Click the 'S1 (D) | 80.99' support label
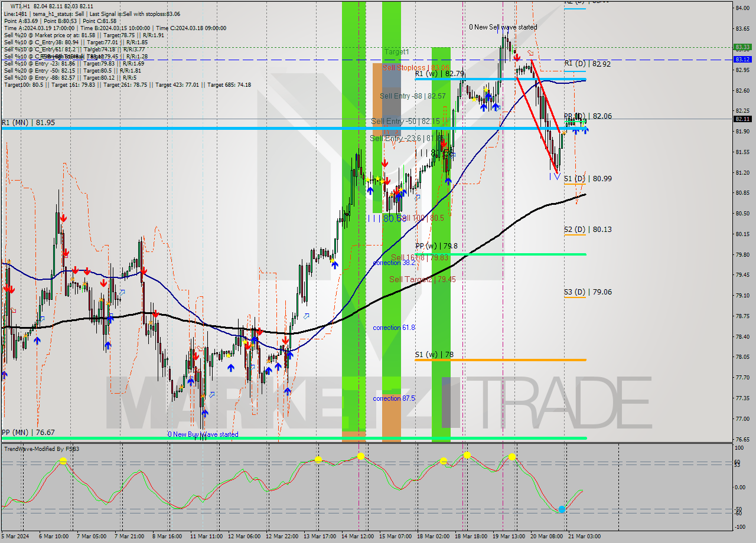Image resolution: width=756 pixels, height=543 pixels. (588, 178)
